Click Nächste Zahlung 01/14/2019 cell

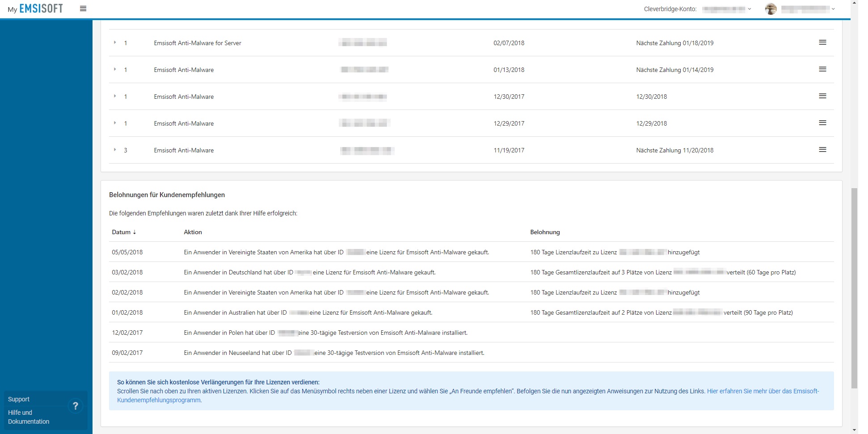(x=675, y=70)
